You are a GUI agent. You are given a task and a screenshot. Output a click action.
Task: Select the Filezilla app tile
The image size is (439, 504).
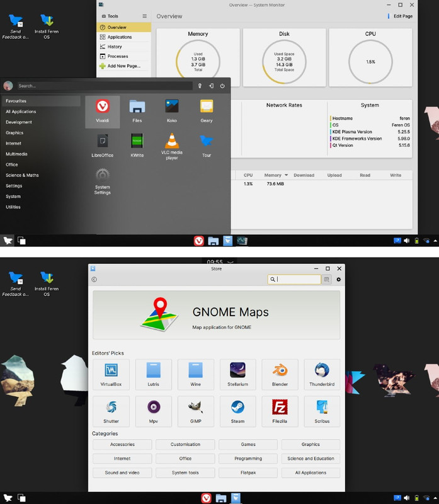coord(280,411)
